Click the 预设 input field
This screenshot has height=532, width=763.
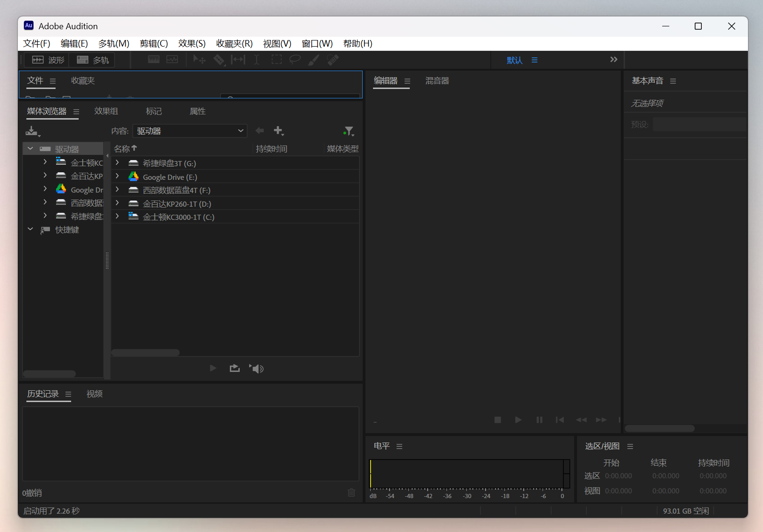click(x=700, y=124)
